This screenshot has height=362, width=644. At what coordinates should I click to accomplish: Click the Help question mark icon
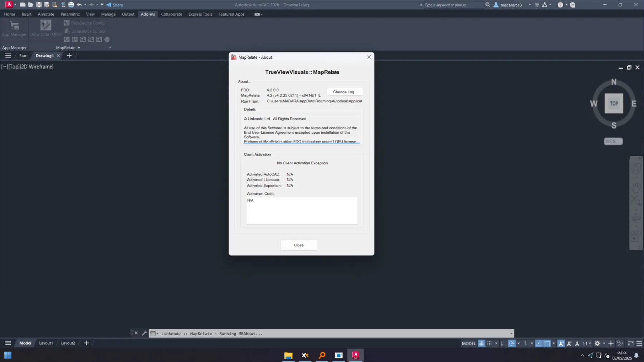point(560,5)
